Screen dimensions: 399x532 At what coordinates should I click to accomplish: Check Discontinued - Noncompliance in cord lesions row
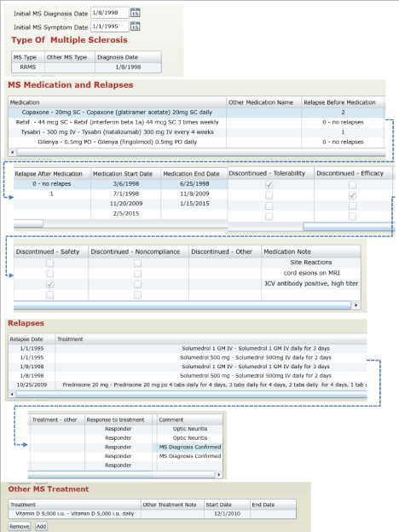tap(137, 274)
